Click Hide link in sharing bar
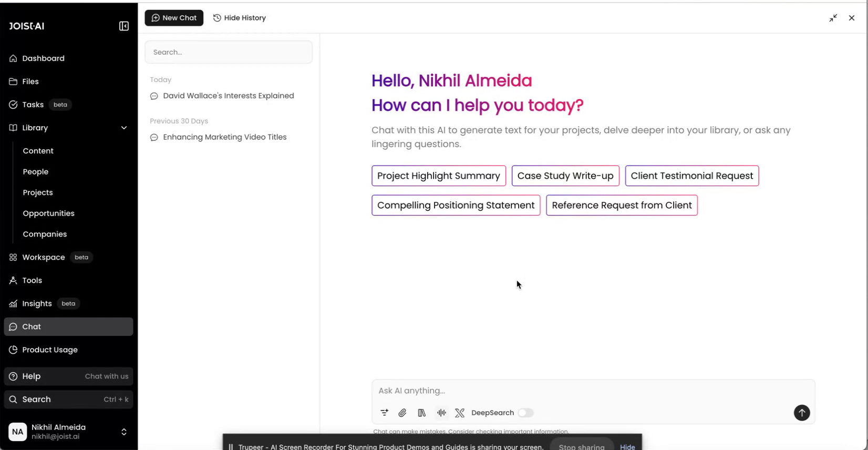The width and height of the screenshot is (868, 450). coord(627,447)
